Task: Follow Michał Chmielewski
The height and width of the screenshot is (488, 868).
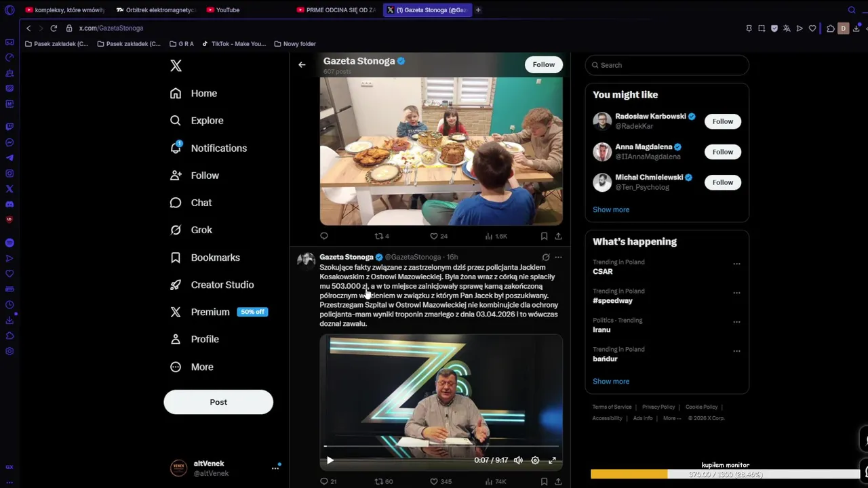Action: coord(722,182)
